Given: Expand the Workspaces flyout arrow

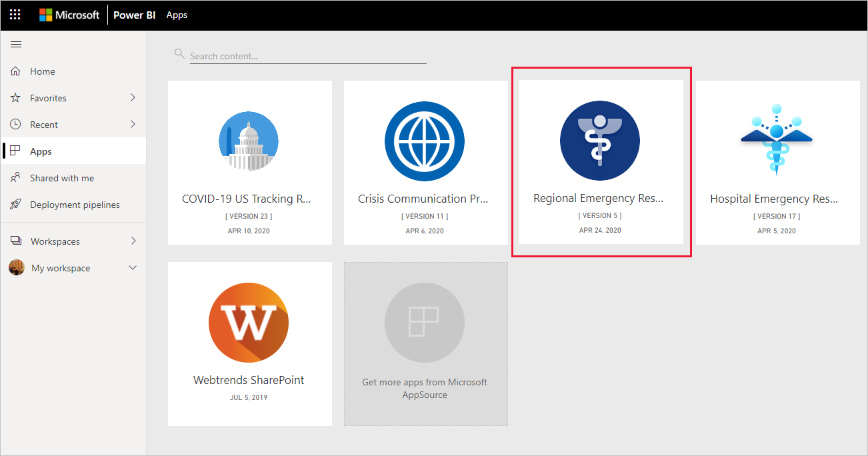Looking at the screenshot, I should pos(133,241).
